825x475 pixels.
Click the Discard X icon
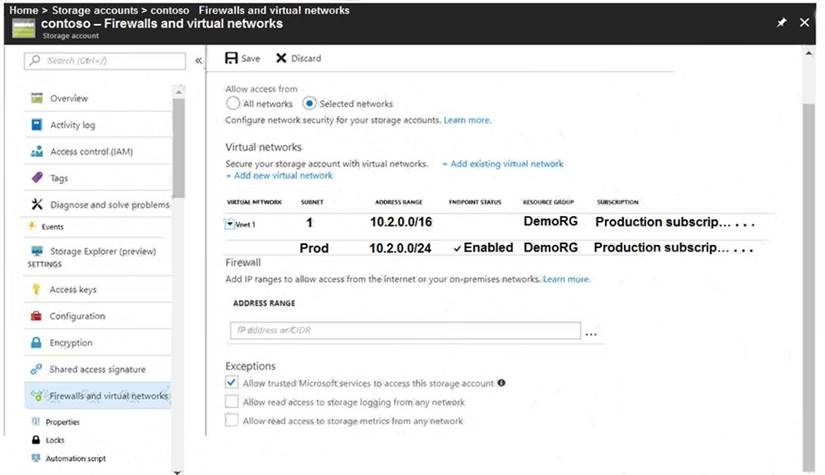281,58
